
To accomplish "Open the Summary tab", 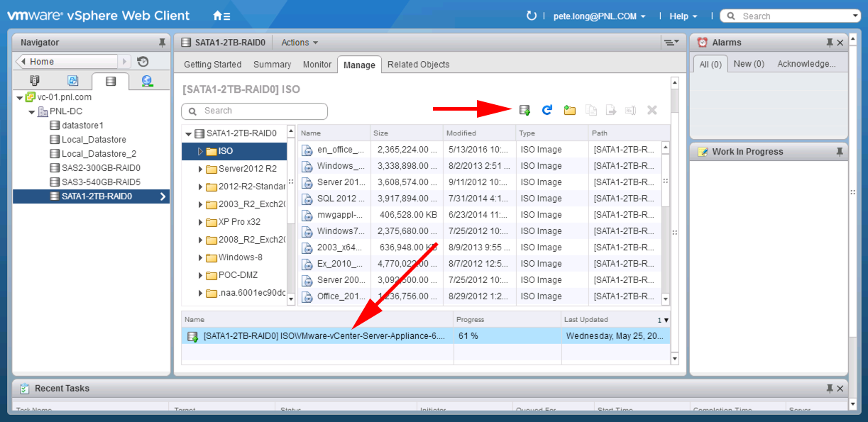I will pos(273,65).
